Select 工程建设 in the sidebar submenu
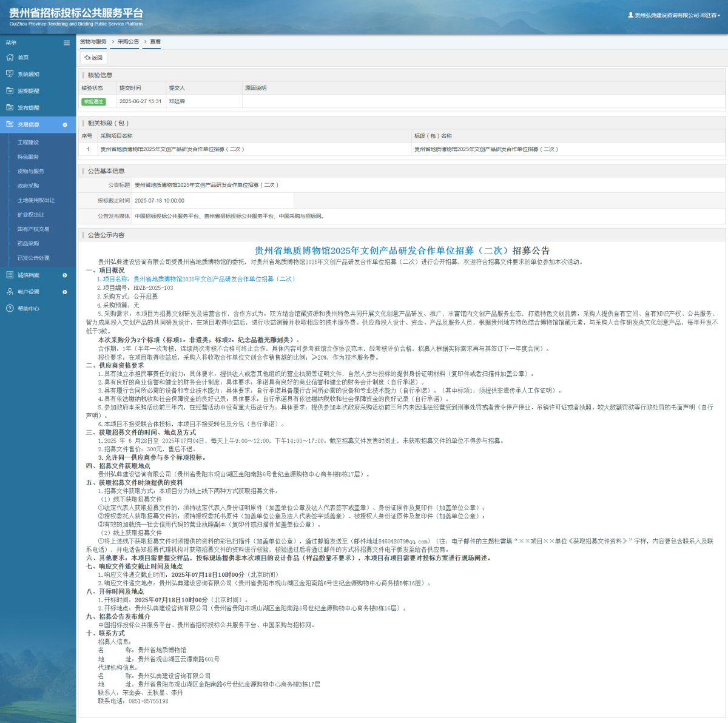This screenshot has height=723, width=728. [x=28, y=143]
